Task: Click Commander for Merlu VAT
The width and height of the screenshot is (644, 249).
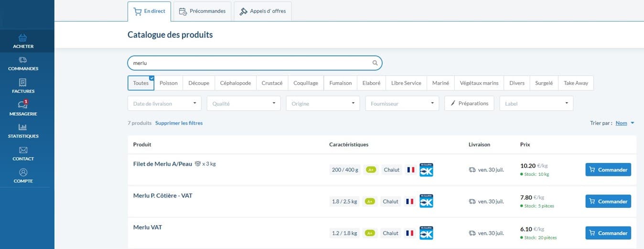Action: 608,233
